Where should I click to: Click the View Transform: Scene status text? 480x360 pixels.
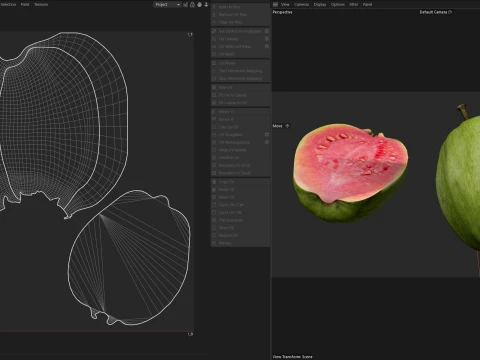click(293, 357)
